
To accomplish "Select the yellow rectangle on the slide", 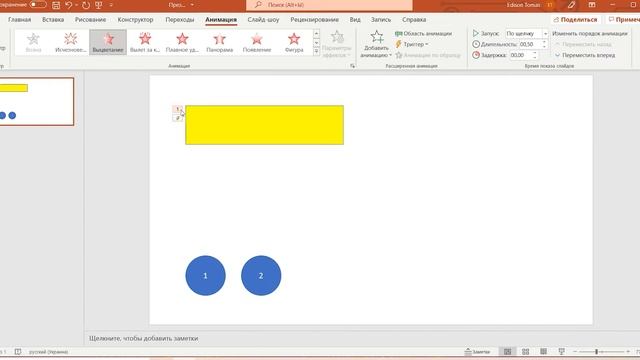I will click(264, 125).
